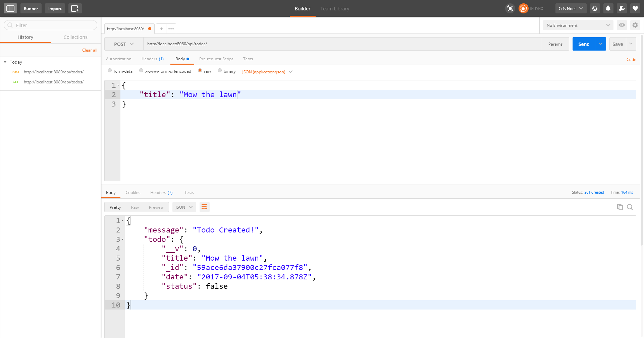Open the Collections sidebar tab
This screenshot has height=338, width=644.
coord(75,37)
